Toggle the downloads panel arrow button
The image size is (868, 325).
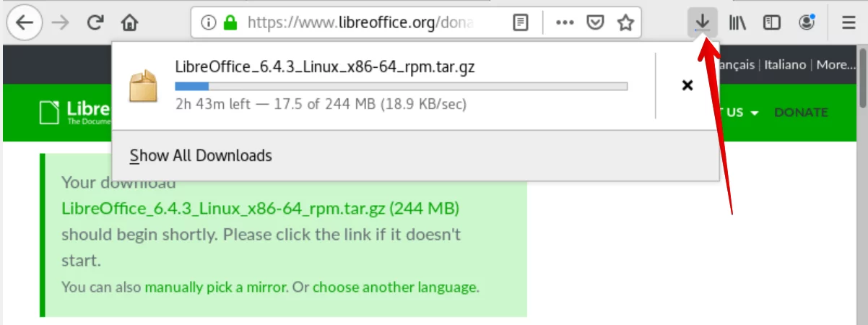pyautogui.click(x=702, y=23)
